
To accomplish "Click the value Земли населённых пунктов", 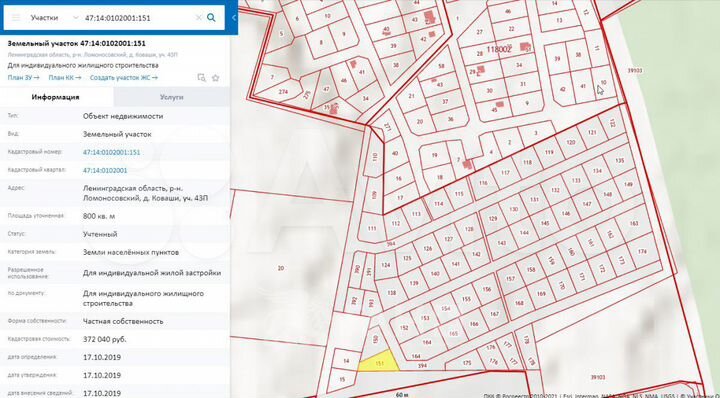I will [x=131, y=252].
